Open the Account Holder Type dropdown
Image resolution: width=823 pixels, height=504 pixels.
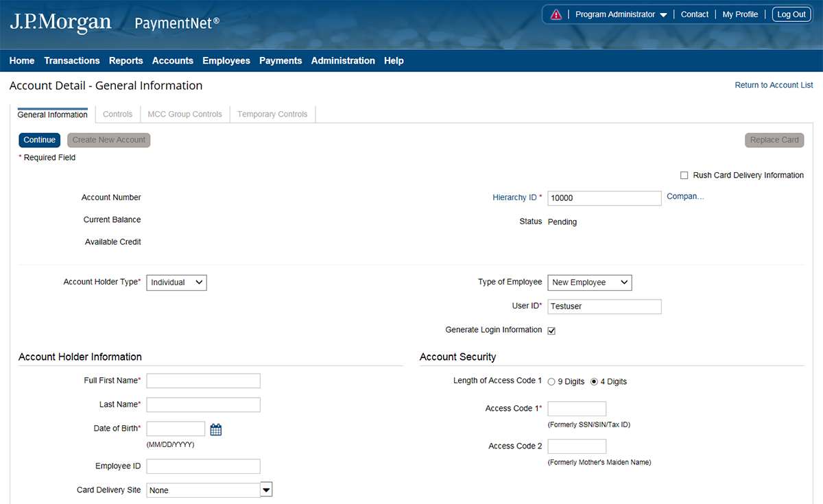[x=176, y=283]
